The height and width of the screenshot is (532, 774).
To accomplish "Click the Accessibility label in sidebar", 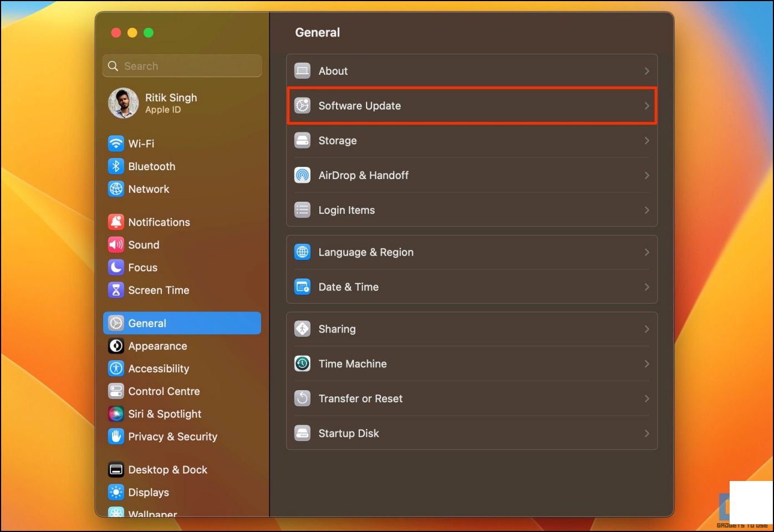I will (159, 369).
